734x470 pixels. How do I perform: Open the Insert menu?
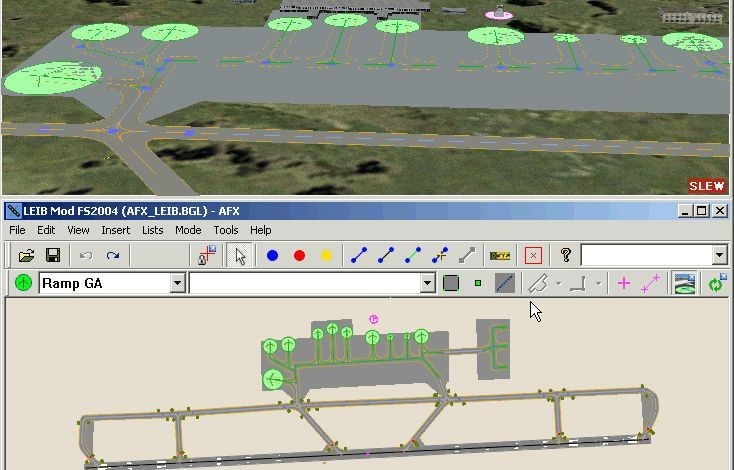pyautogui.click(x=115, y=230)
